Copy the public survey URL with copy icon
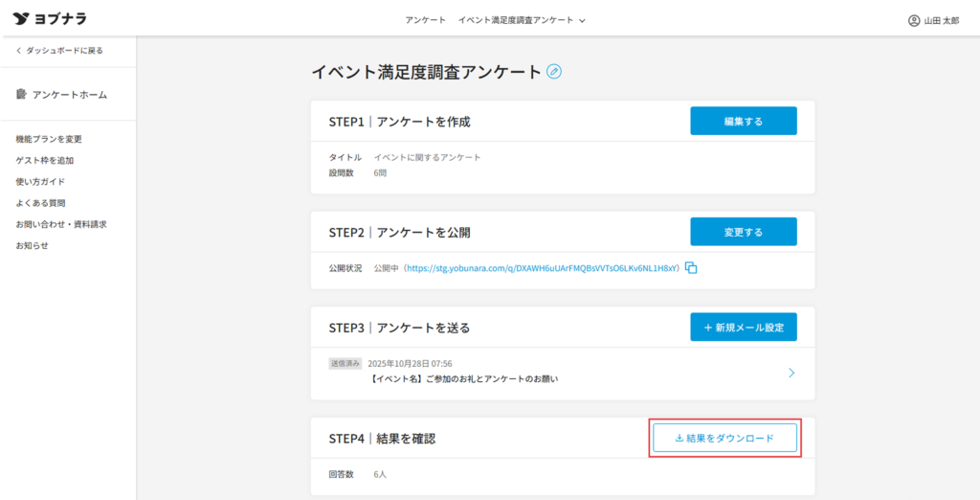Viewport: 980px width, 500px height. 691,268
